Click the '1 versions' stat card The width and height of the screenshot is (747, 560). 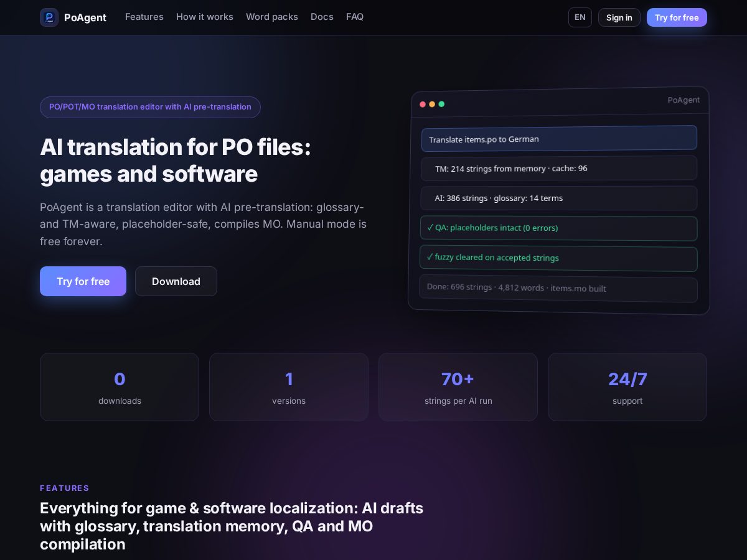289,387
